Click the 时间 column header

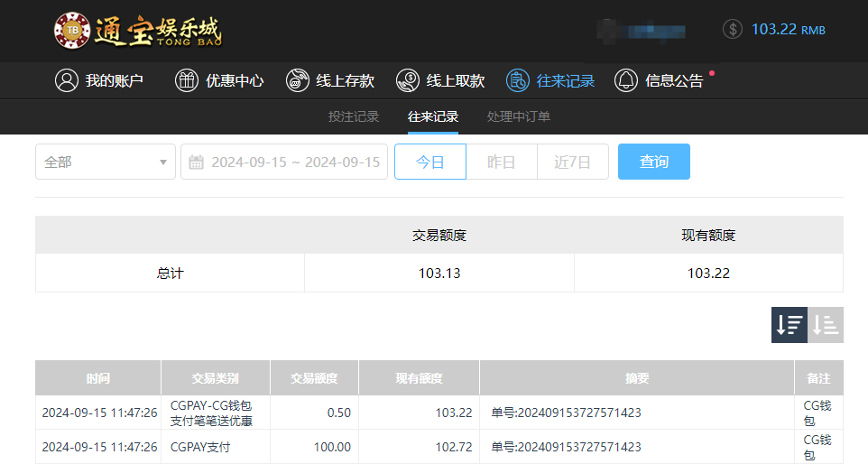pos(98,378)
